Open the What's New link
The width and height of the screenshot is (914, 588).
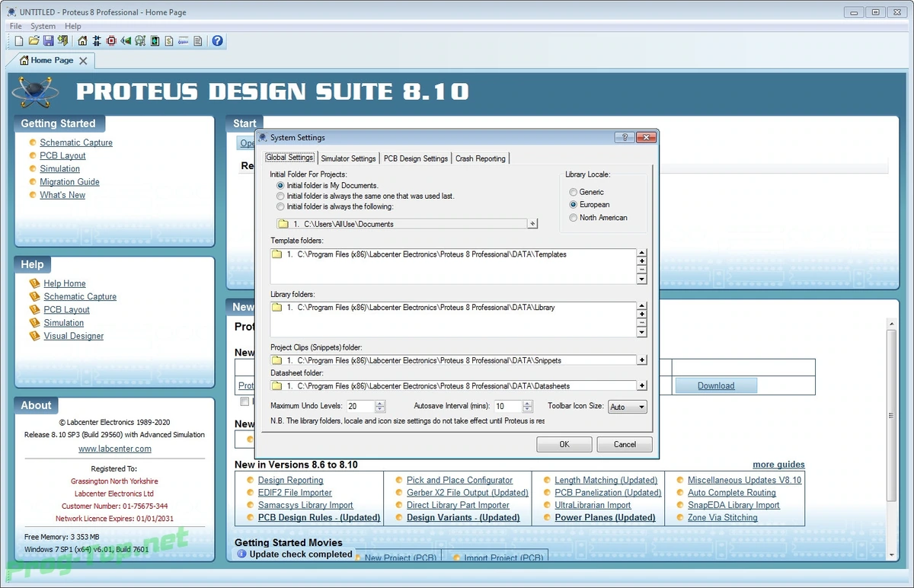[x=62, y=195]
